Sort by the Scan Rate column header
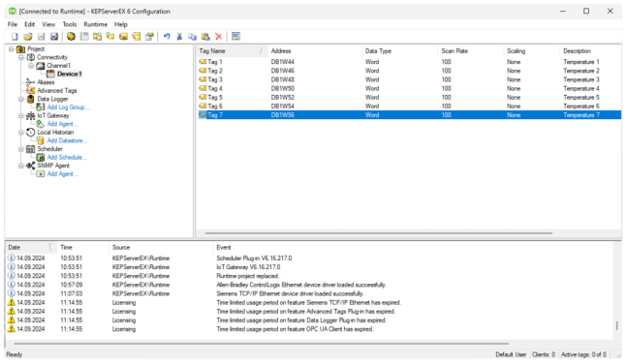This screenshot has width=628, height=364. point(471,50)
